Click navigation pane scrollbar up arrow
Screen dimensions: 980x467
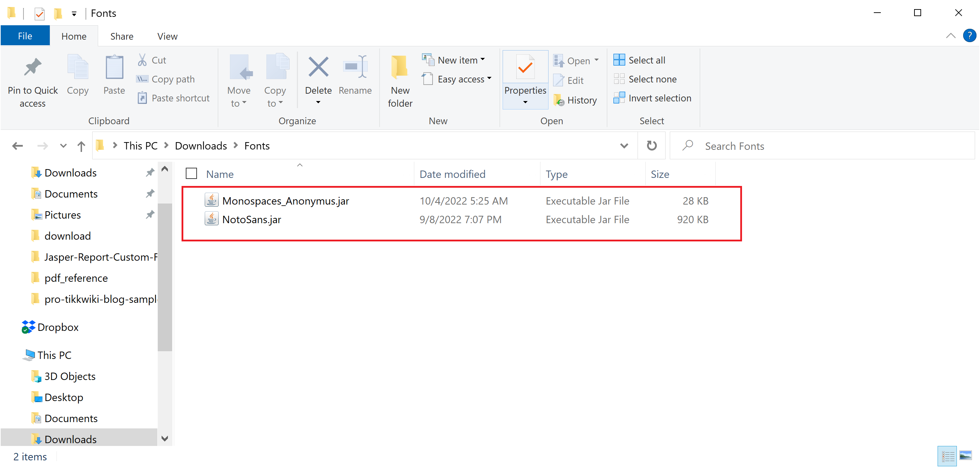(165, 169)
